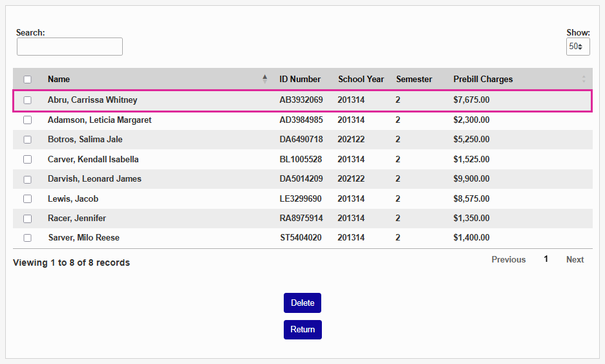Image resolution: width=605 pixels, height=364 pixels.
Task: Toggle checkbox for Racer, Jennifer
Action: 27,219
